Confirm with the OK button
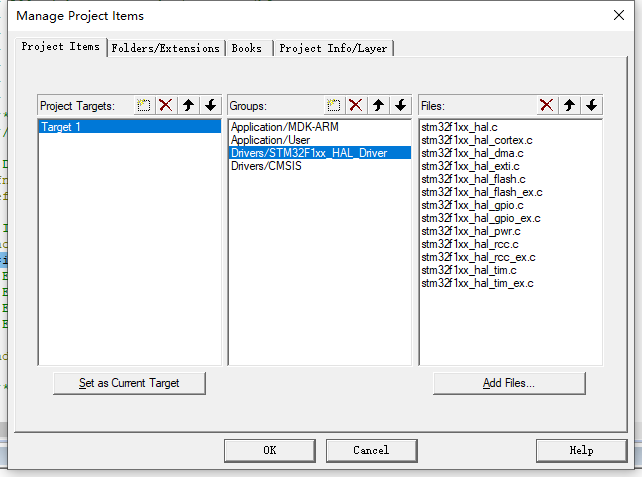The height and width of the screenshot is (477, 642). [270, 451]
